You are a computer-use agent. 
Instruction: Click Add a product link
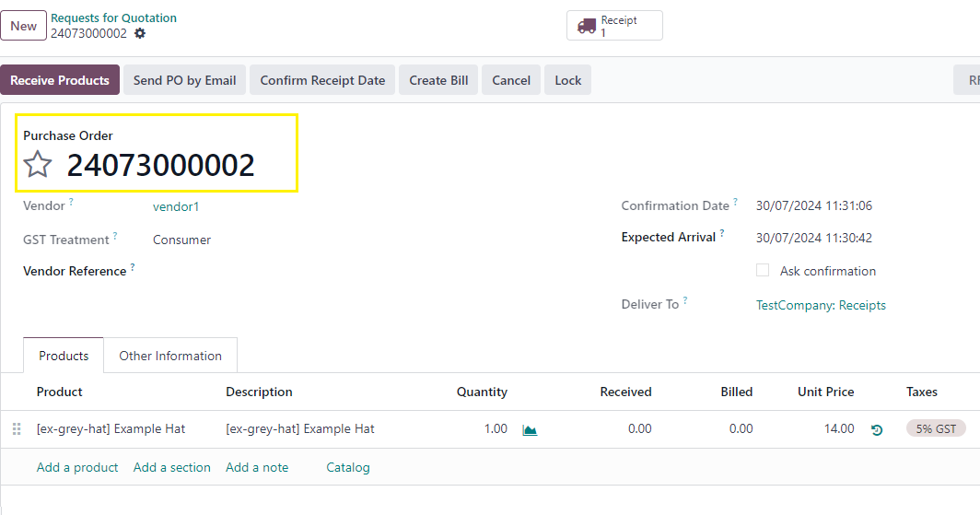(77, 467)
